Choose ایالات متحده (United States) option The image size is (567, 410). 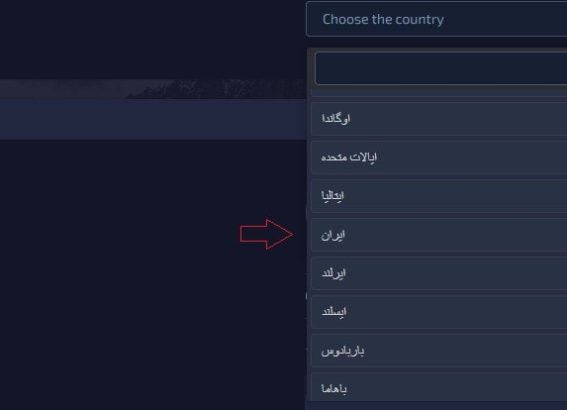click(439, 158)
